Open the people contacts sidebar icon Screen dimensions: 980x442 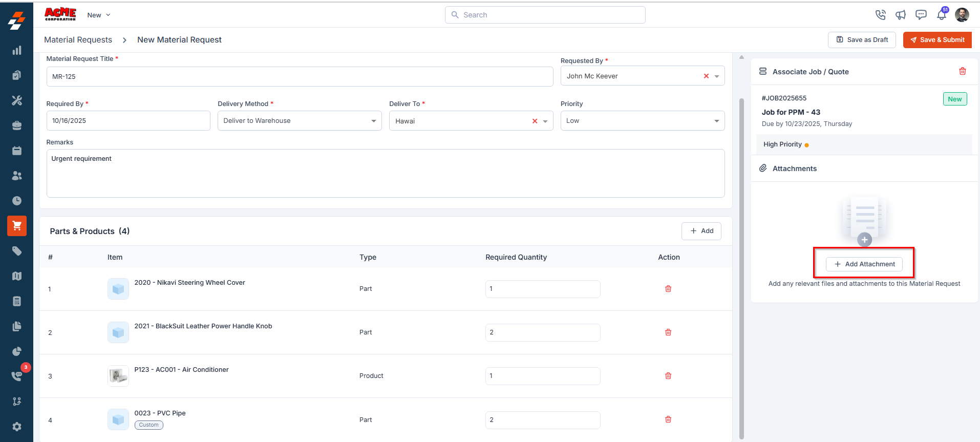[x=17, y=176]
